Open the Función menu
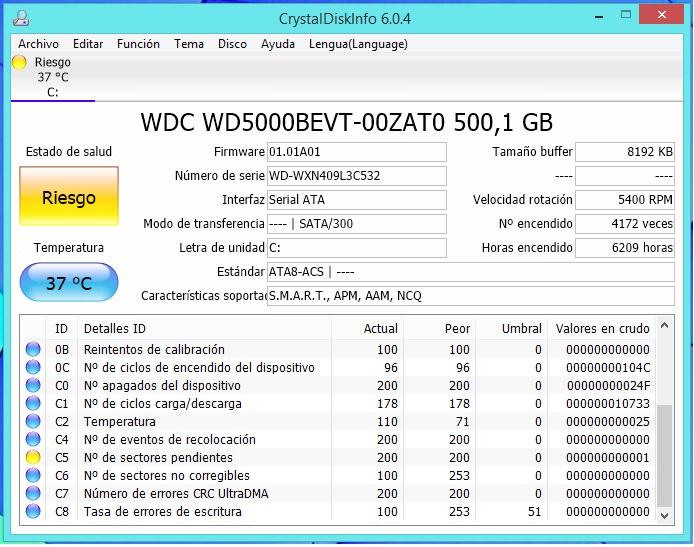The height and width of the screenshot is (547, 694). point(138,44)
